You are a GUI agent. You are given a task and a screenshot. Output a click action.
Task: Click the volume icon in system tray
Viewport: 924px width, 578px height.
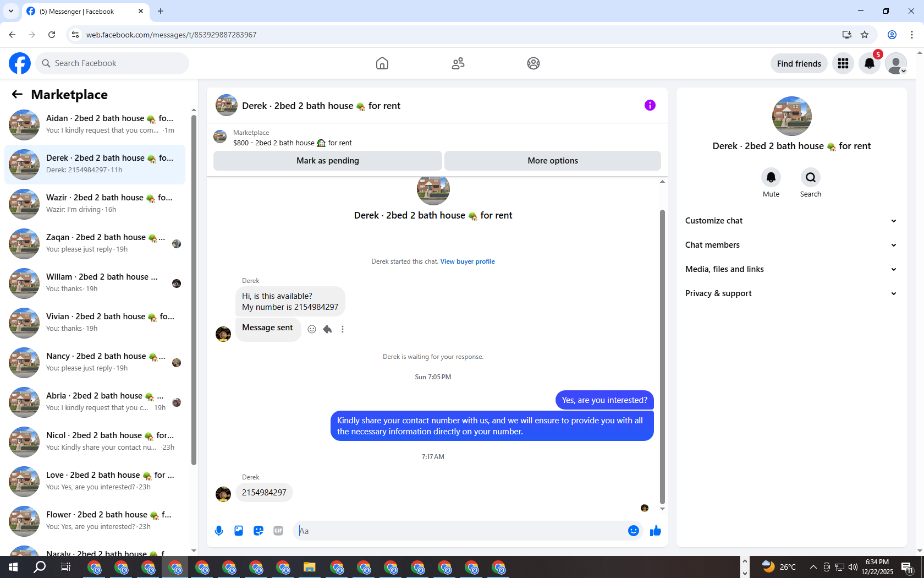click(x=853, y=567)
